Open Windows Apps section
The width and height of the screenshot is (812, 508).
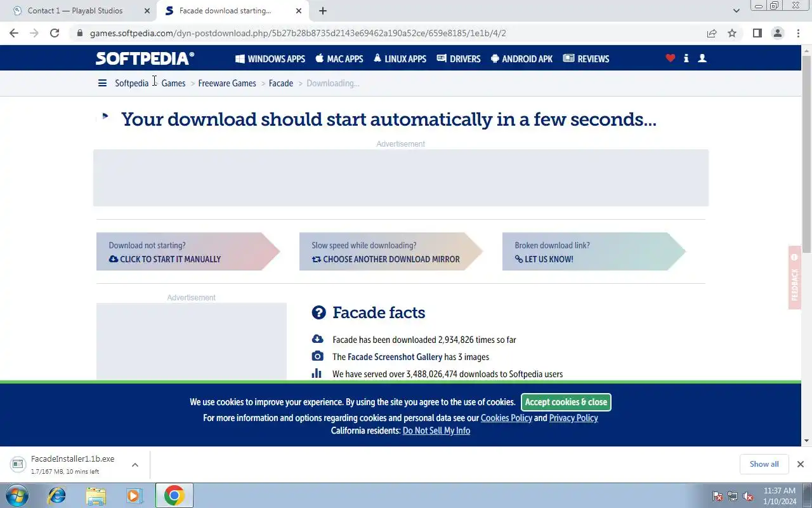point(270,58)
